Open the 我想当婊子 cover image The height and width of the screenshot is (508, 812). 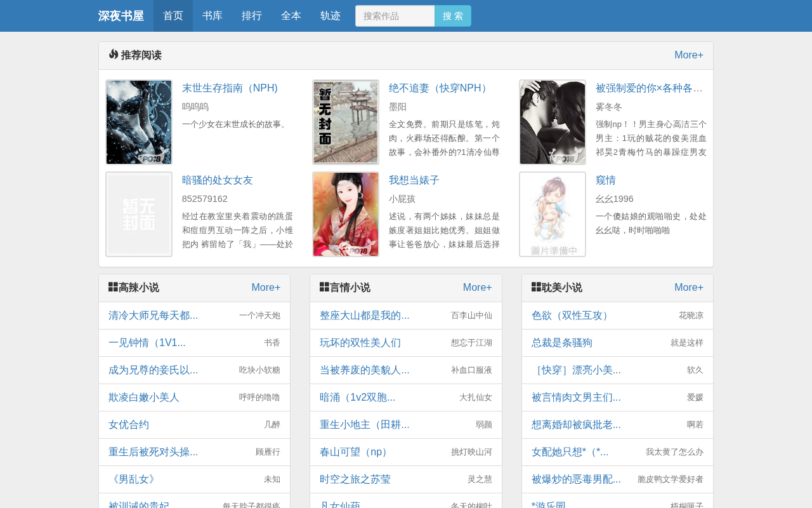(346, 214)
